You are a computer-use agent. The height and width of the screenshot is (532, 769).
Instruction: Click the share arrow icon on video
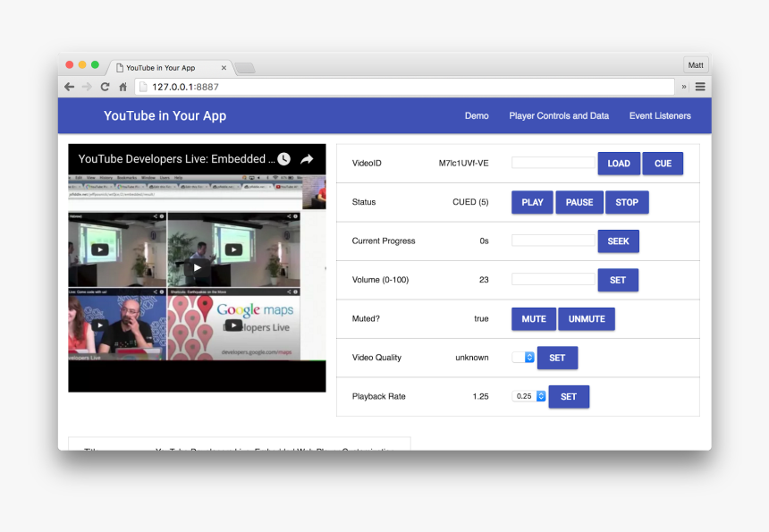coord(307,159)
